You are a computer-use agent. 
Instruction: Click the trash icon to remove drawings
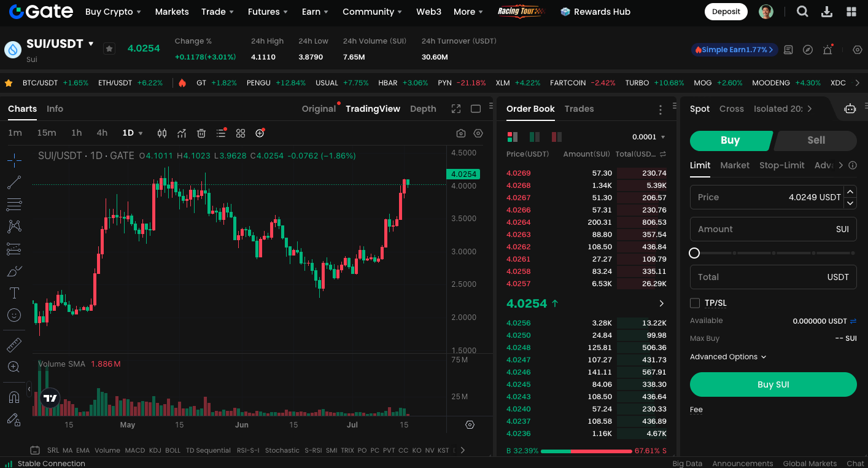click(x=201, y=133)
